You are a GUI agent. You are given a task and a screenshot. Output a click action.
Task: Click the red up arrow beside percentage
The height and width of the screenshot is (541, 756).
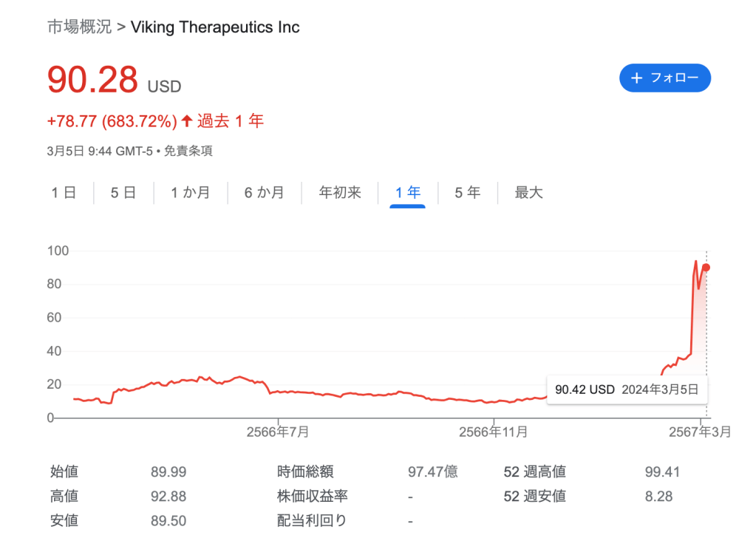[x=186, y=120]
